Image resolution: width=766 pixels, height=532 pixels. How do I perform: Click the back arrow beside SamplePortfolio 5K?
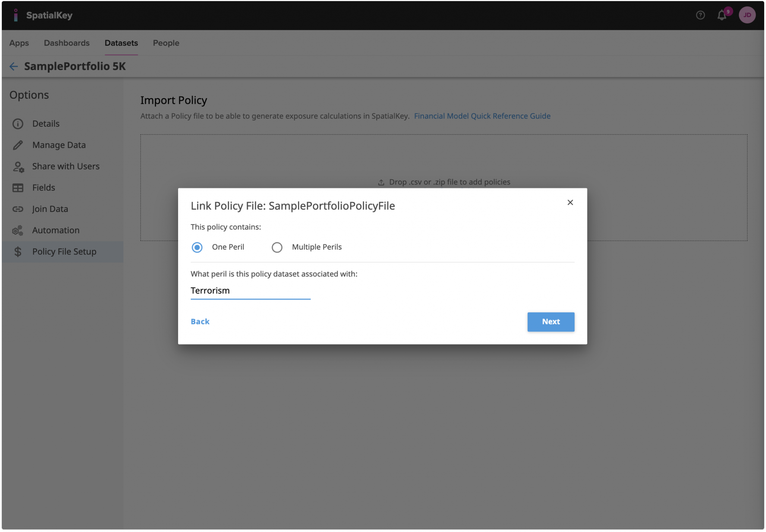click(x=14, y=67)
